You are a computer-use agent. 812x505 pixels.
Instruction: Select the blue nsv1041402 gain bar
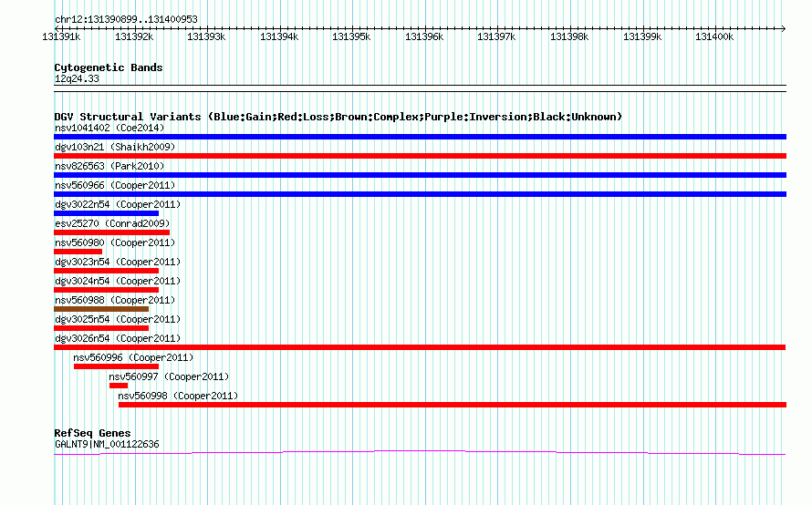(420, 137)
